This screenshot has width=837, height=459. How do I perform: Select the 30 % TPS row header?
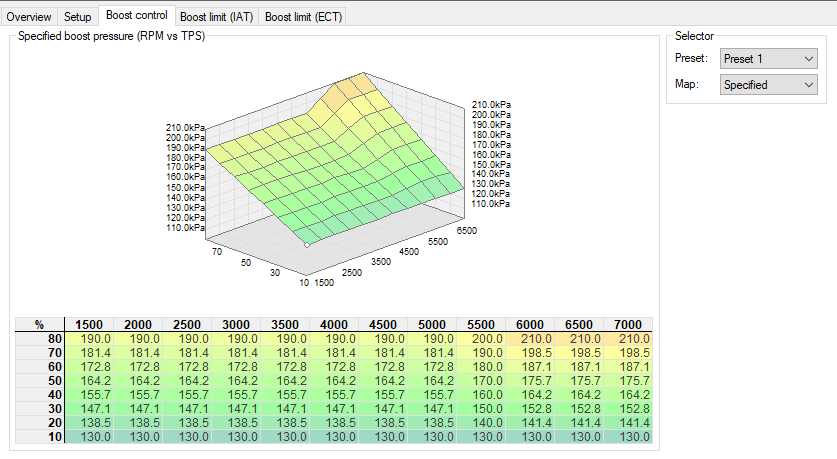[x=40, y=408]
